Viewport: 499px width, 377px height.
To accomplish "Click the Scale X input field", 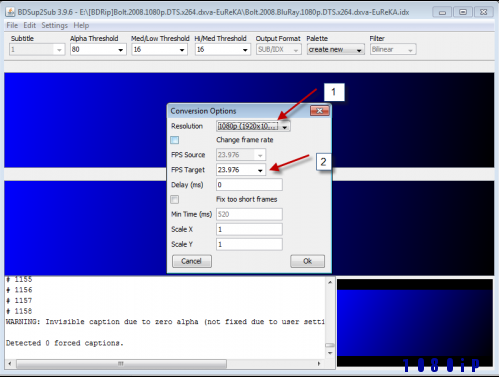I will pyautogui.click(x=249, y=229).
